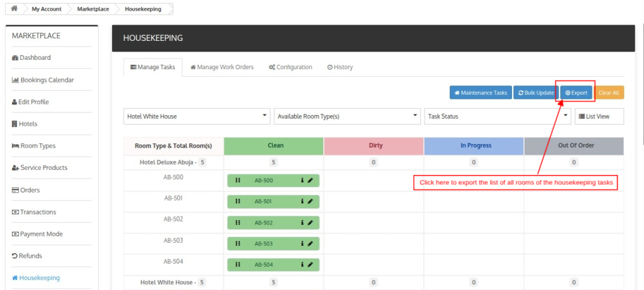Open Available Room Type(s) dropdown
This screenshot has height=290, width=644.
(x=347, y=116)
